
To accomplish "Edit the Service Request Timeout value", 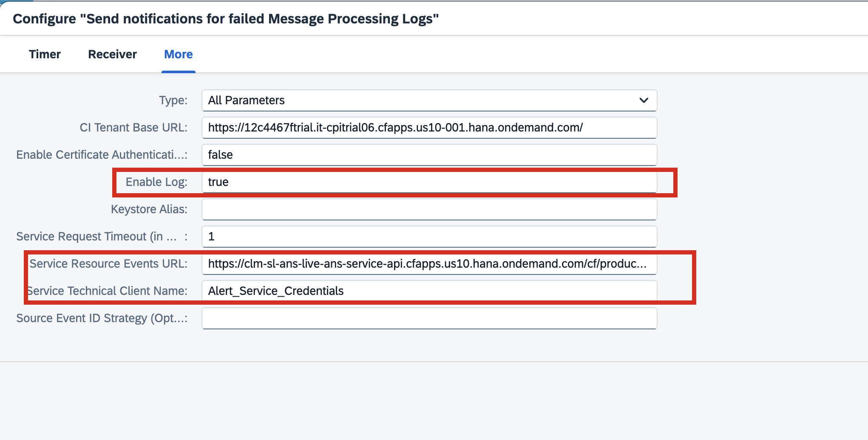I will coord(429,237).
